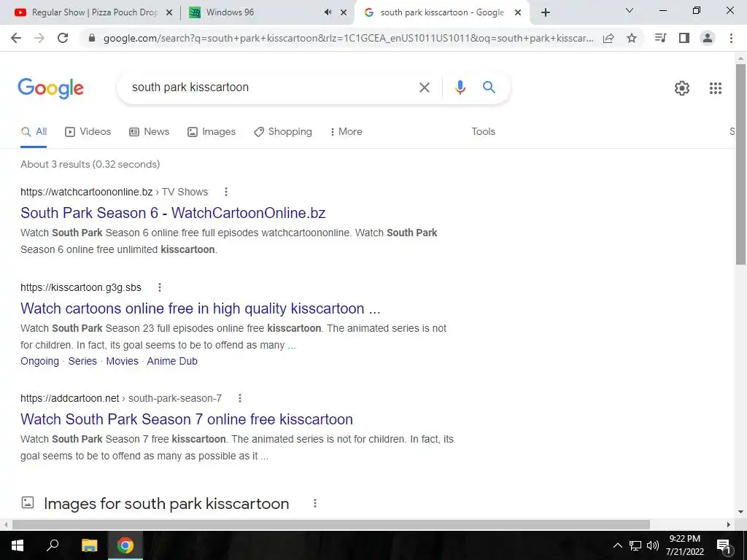Viewport: 747px width, 560px height.
Task: Click Images for south park kisscartoon heading
Action: pos(166,503)
